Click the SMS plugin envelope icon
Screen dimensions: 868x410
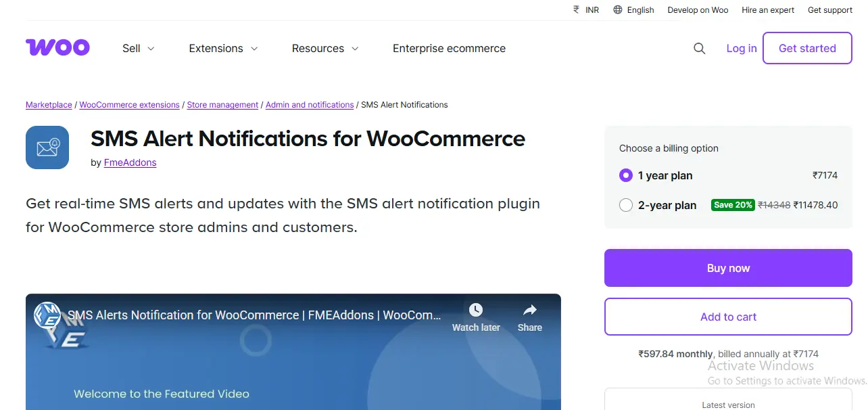(47, 147)
